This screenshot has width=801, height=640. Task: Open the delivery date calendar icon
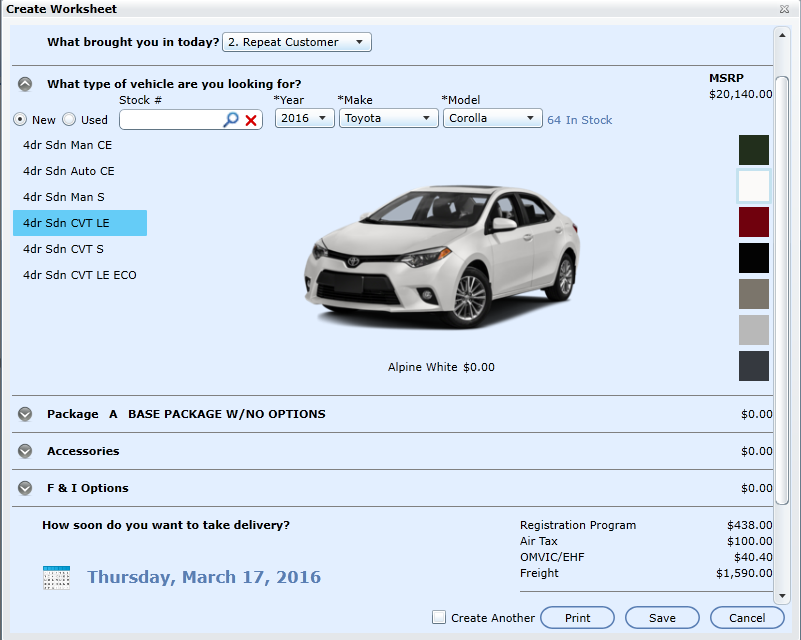(x=56, y=577)
